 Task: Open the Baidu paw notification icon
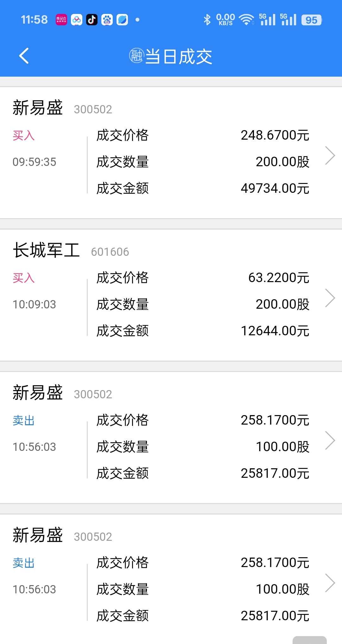tap(107, 20)
